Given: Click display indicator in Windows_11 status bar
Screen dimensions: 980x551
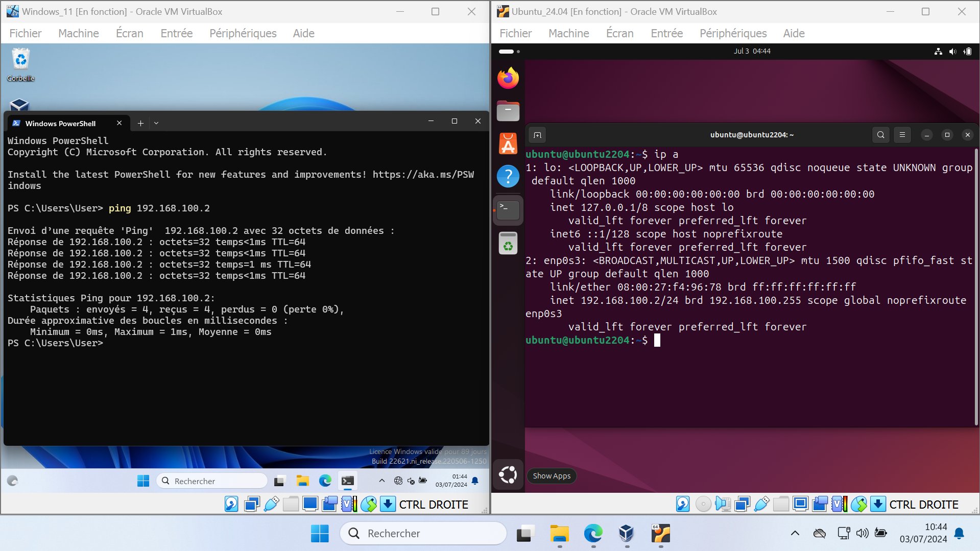Looking at the screenshot, I should click(310, 504).
